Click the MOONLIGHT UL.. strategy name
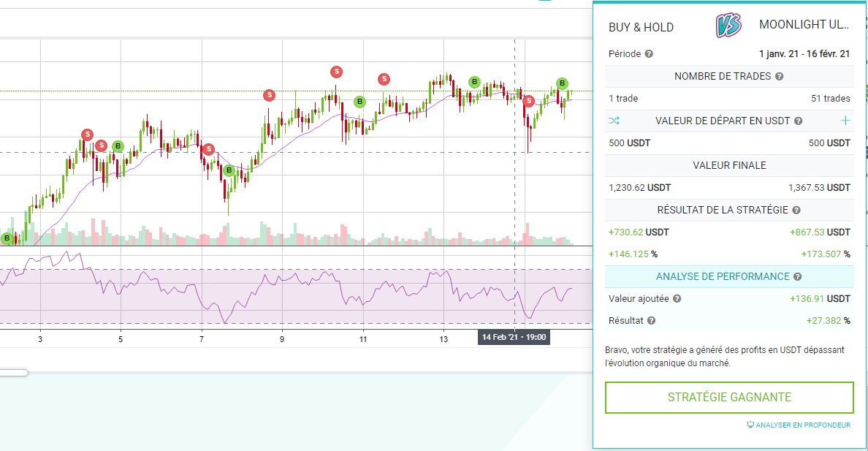This screenshot has width=868, height=451. pyautogui.click(x=804, y=24)
